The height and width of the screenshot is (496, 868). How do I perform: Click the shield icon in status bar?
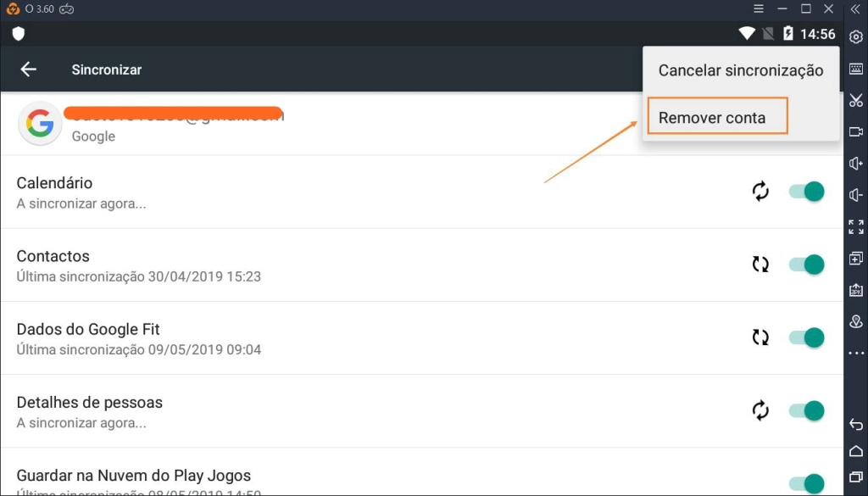tap(19, 34)
